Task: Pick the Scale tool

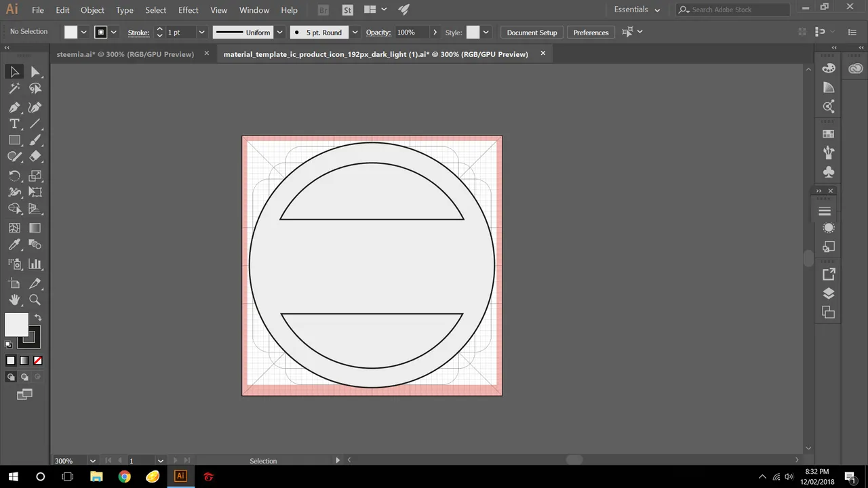Action: point(35,176)
